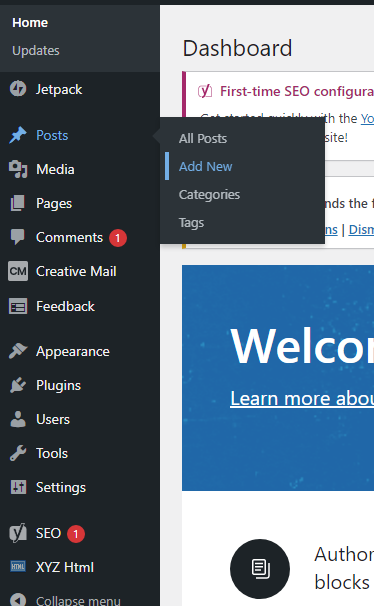Screen dimensions: 374x606
Task: Open the Creative Mail label
Action: pyautogui.click(x=76, y=271)
